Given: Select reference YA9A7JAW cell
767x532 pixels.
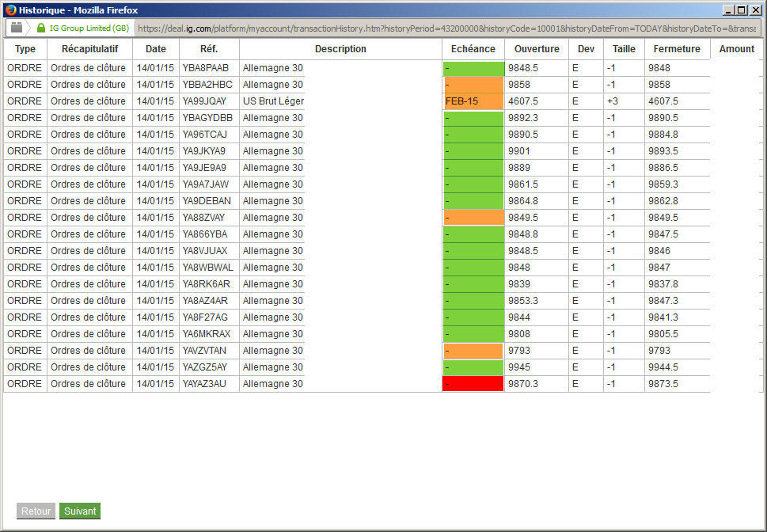Looking at the screenshot, I should point(209,184).
